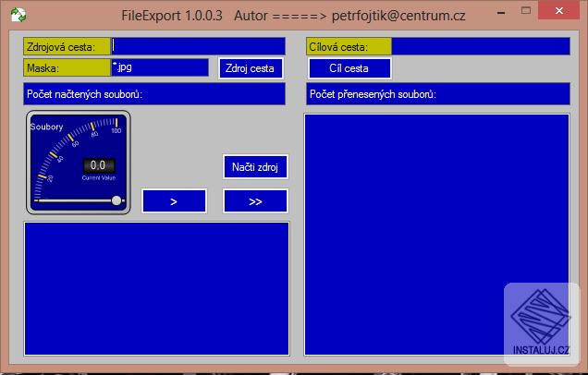Click the source files list box
Image resolution: width=588 pixels, height=375 pixels.
click(x=157, y=288)
